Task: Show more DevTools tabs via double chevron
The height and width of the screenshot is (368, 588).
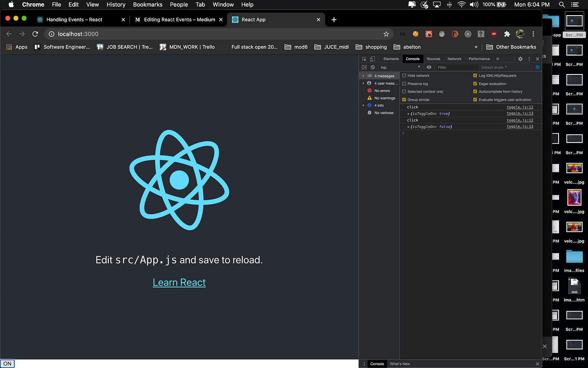Action: coord(498,59)
